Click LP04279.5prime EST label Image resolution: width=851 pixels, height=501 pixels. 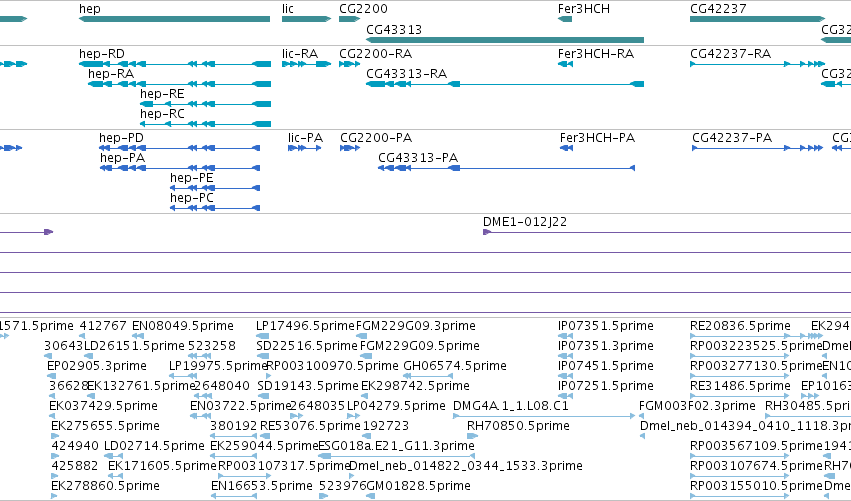pos(396,407)
